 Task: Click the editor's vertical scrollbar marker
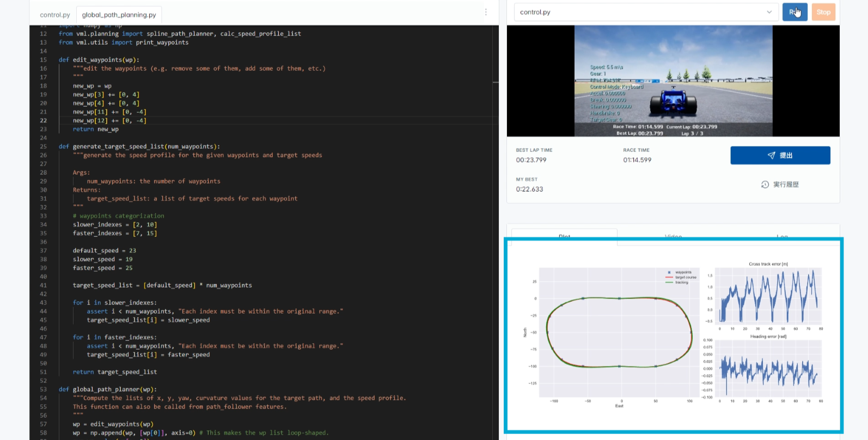[496, 82]
